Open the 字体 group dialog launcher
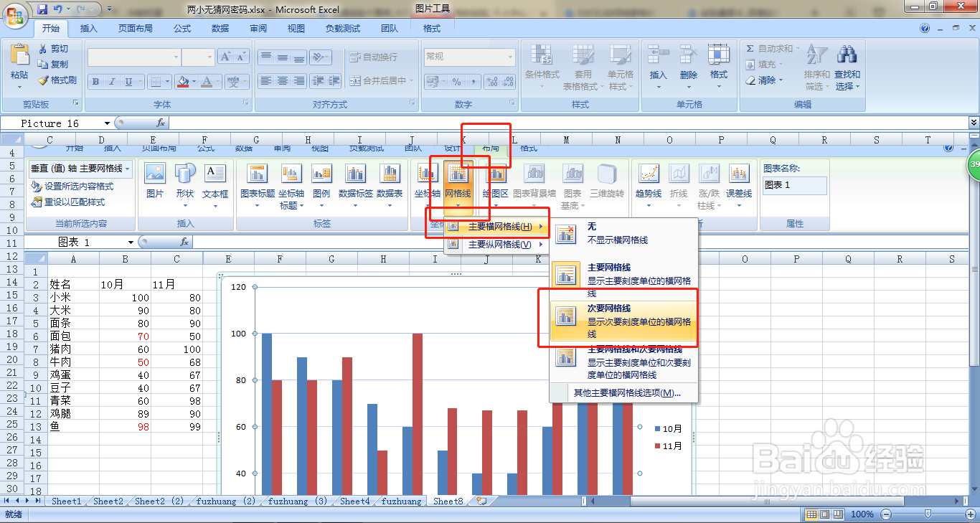This screenshot has height=523, width=980. click(246, 104)
